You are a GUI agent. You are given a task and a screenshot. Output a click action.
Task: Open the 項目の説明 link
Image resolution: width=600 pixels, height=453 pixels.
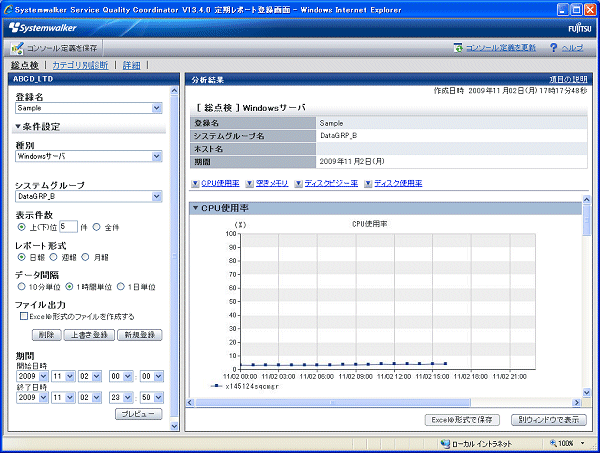(x=568, y=79)
